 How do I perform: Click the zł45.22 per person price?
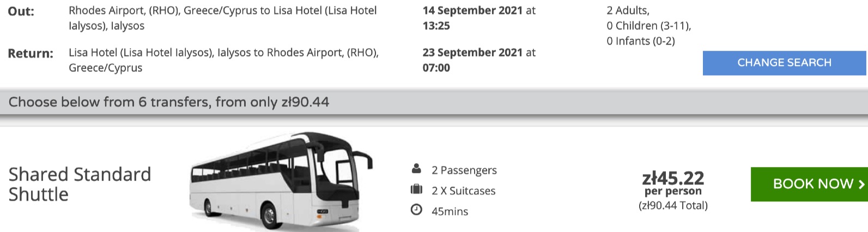[x=673, y=183]
